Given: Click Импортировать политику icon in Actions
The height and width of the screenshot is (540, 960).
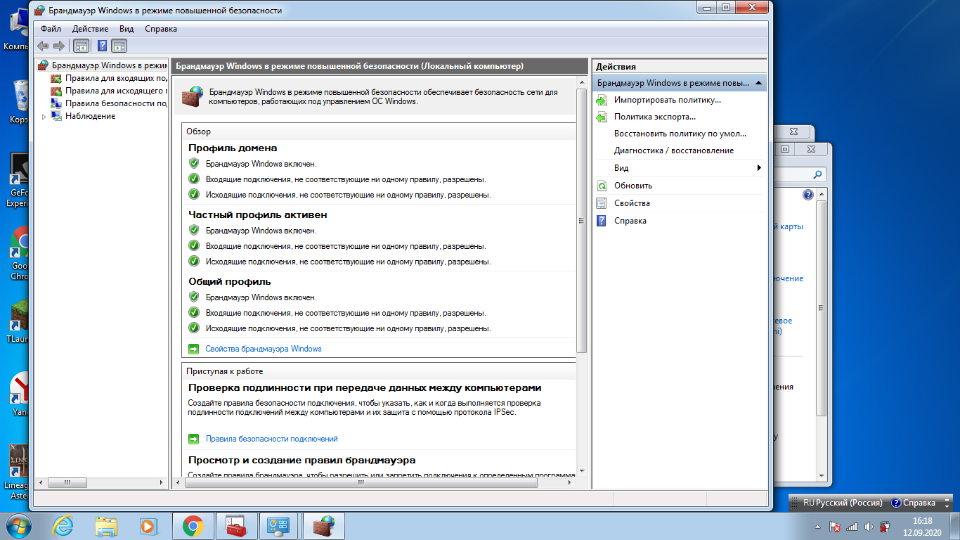Looking at the screenshot, I should coord(602,100).
